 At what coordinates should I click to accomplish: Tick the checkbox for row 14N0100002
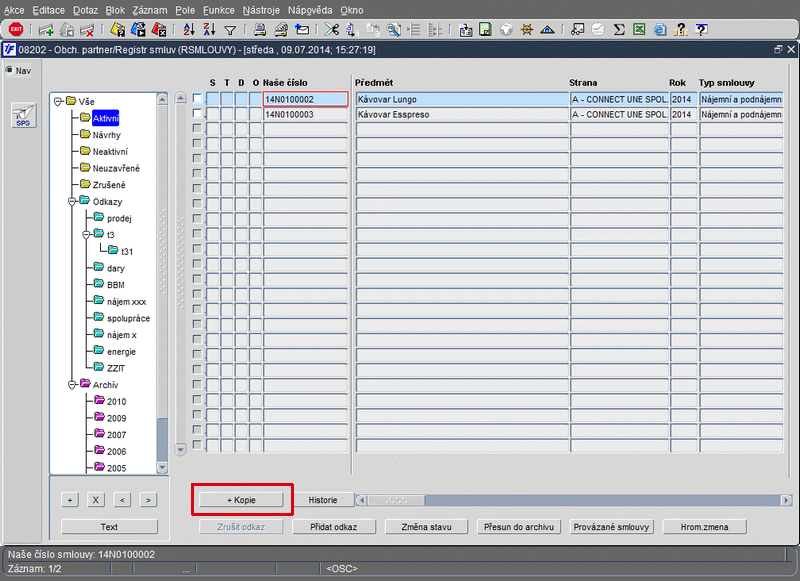point(197,98)
